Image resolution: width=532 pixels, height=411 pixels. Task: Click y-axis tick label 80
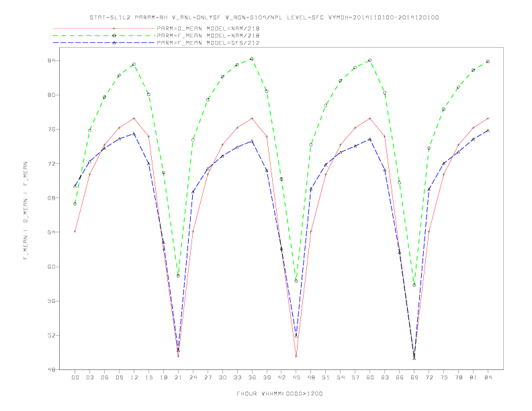[x=51, y=95]
